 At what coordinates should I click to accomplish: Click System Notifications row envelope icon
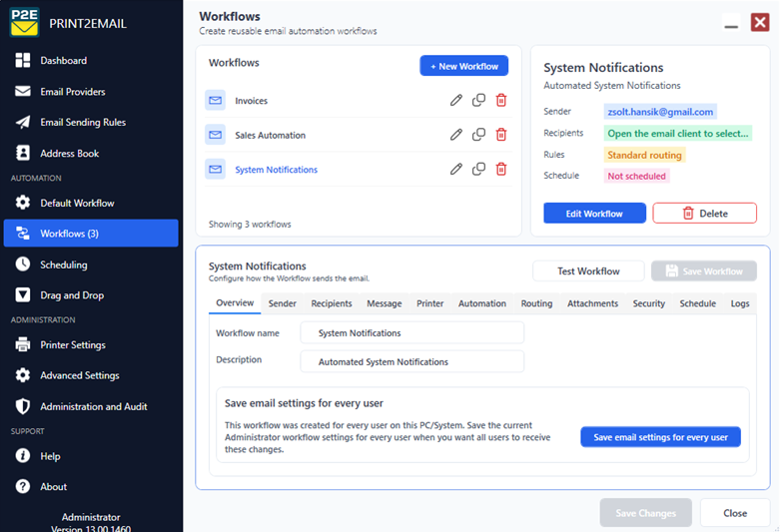216,170
